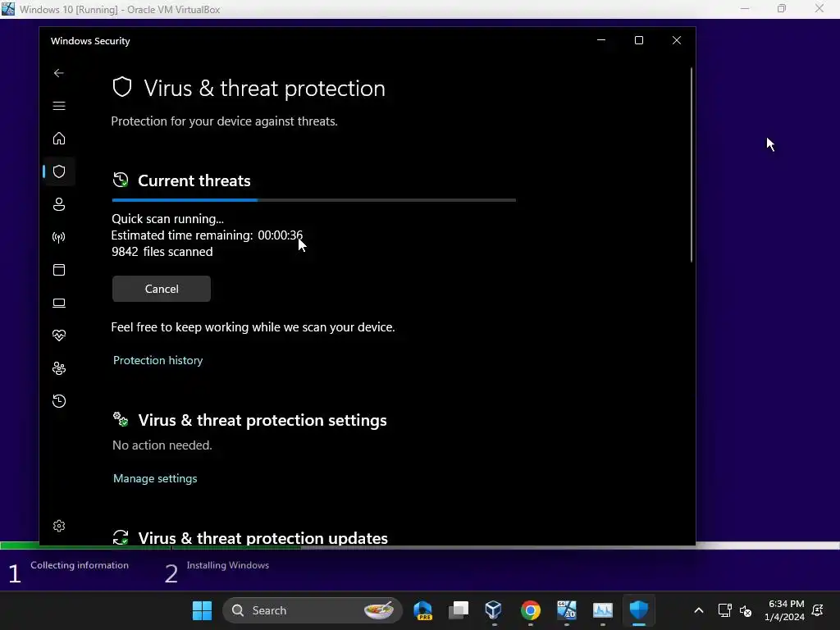Screen dimensions: 840x630
Task: Click the muted volume tray icon
Action: pos(746,610)
